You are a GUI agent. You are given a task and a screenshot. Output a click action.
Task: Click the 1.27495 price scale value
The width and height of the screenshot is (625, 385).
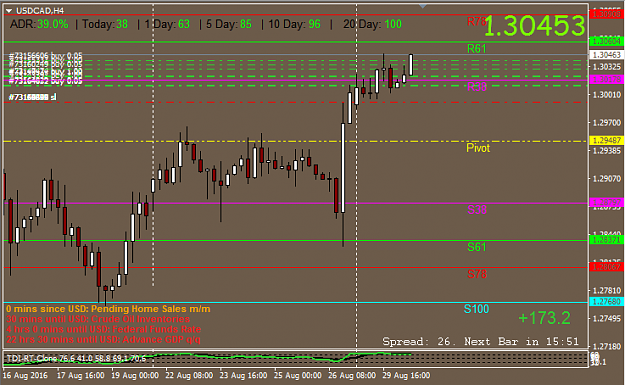(x=607, y=318)
